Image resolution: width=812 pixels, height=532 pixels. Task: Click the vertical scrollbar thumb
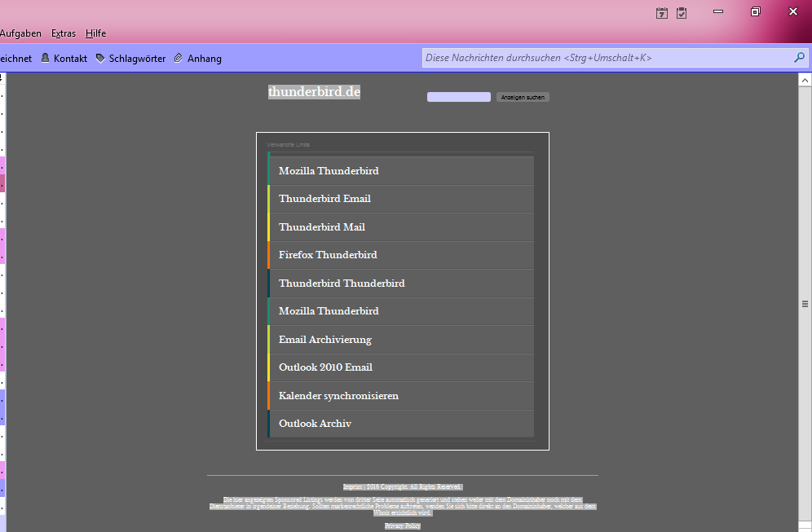tap(805, 304)
